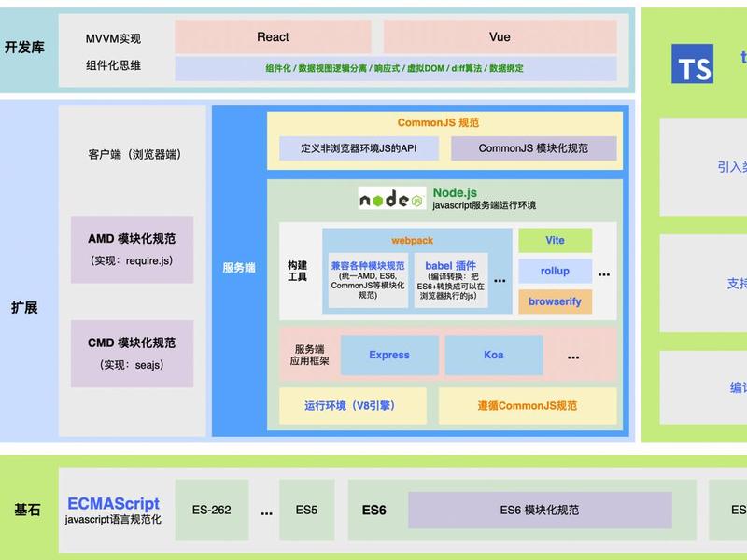Viewport: 747px width, 560px height.
Task: Select the ES-262 box
Action: (x=212, y=510)
